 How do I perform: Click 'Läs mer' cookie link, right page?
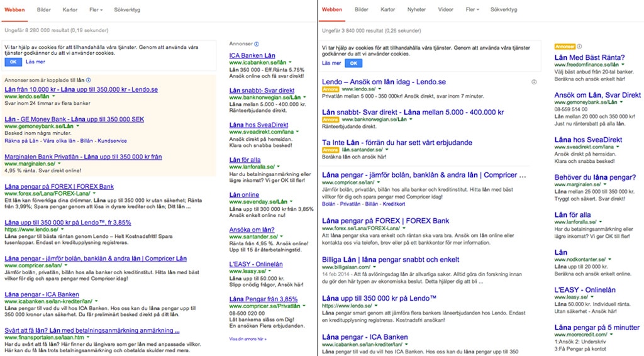(x=331, y=64)
